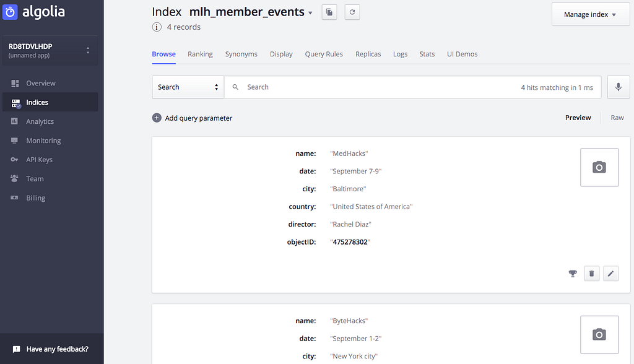The width and height of the screenshot is (634, 364).
Task: Click the trophy ranking icon on MedHacks
Action: (573, 273)
